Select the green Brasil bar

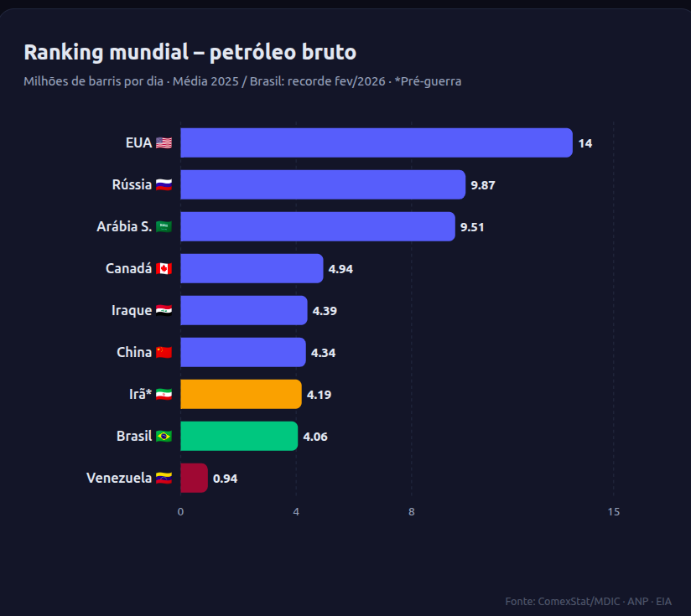[x=239, y=436]
